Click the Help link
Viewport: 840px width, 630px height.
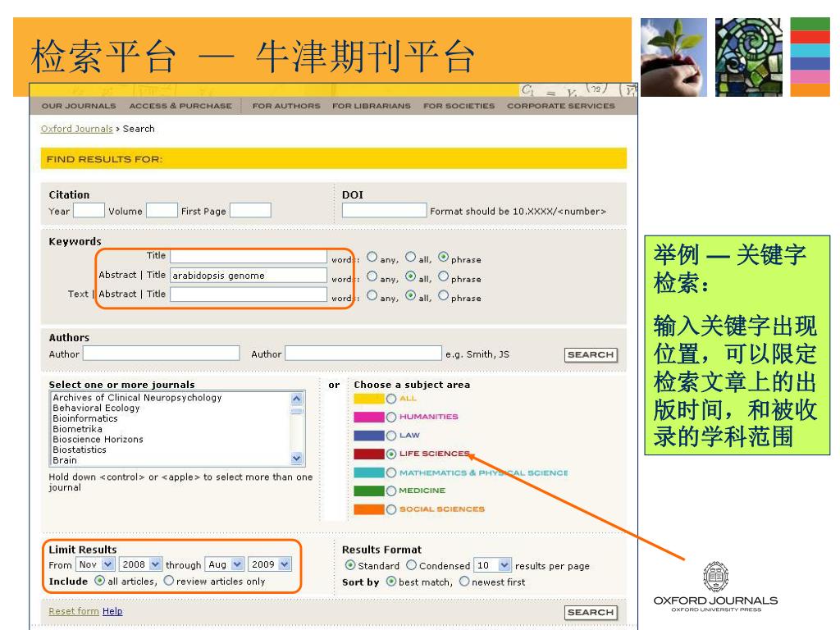[x=112, y=611]
